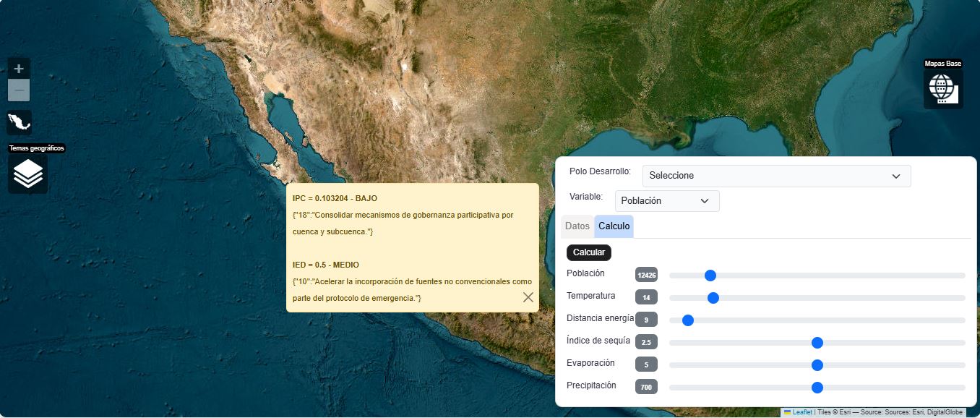The height and width of the screenshot is (418, 980).
Task: Click the zoom out control on the map
Action: coord(18,90)
